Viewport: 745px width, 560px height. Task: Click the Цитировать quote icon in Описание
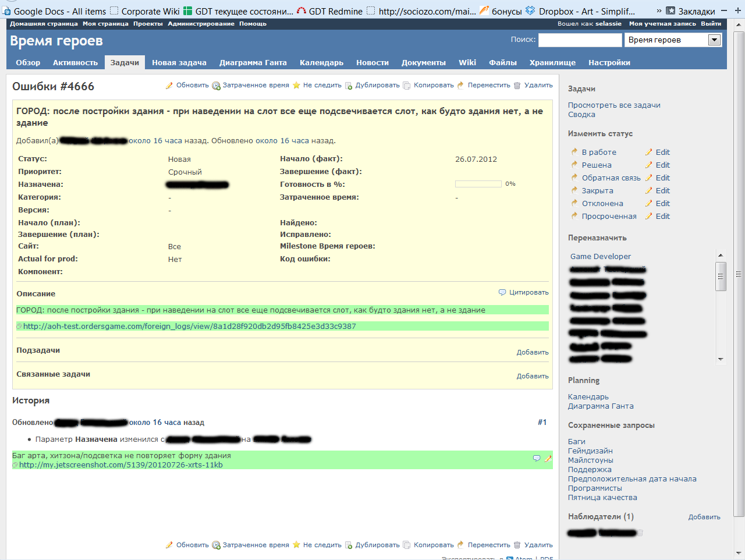click(x=502, y=292)
